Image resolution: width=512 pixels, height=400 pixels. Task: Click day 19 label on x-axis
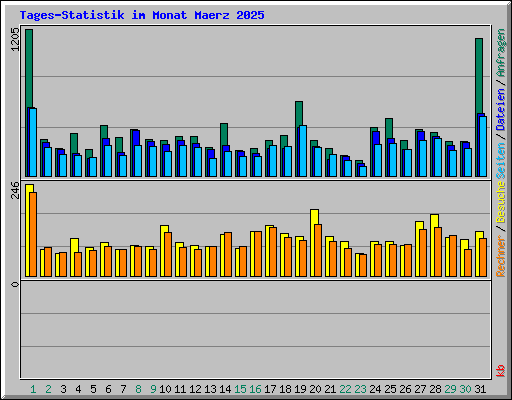tap(300, 389)
